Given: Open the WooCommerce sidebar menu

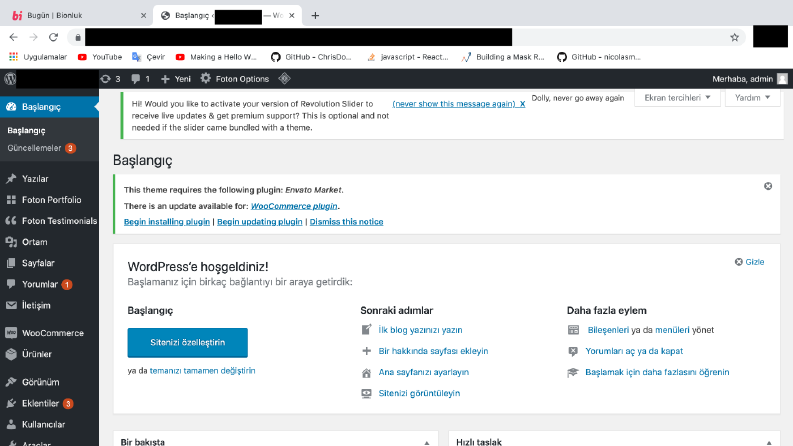Looking at the screenshot, I should [x=50, y=333].
